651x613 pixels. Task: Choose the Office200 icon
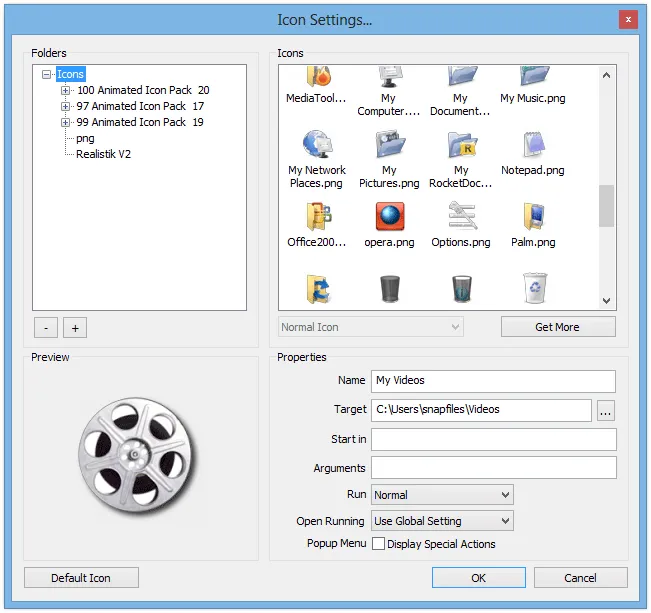click(x=318, y=216)
